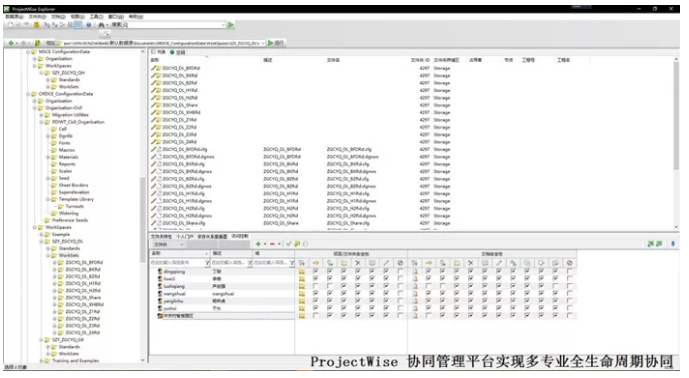Screen dimensions: 689x378
Task: Click the no-access circle icon under document security
Action: tap(569, 263)
